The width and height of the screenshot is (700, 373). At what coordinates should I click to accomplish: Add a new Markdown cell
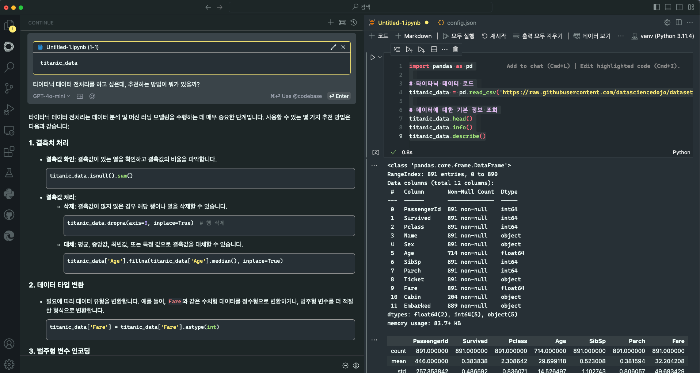point(413,36)
